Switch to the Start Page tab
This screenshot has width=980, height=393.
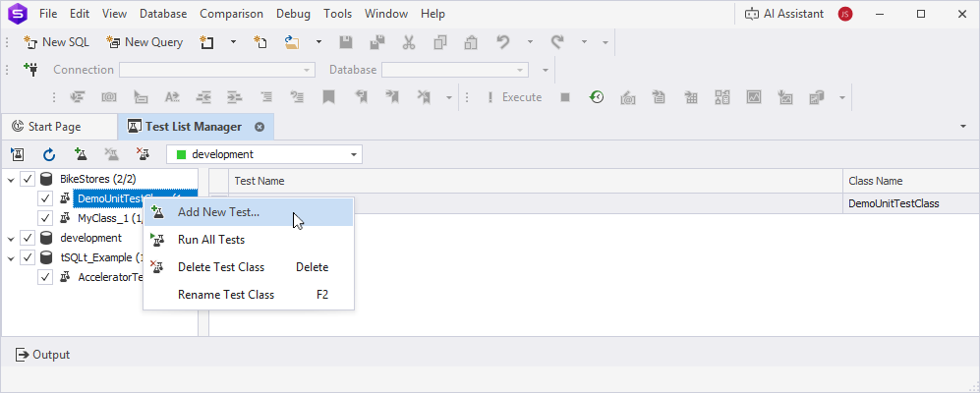55,127
